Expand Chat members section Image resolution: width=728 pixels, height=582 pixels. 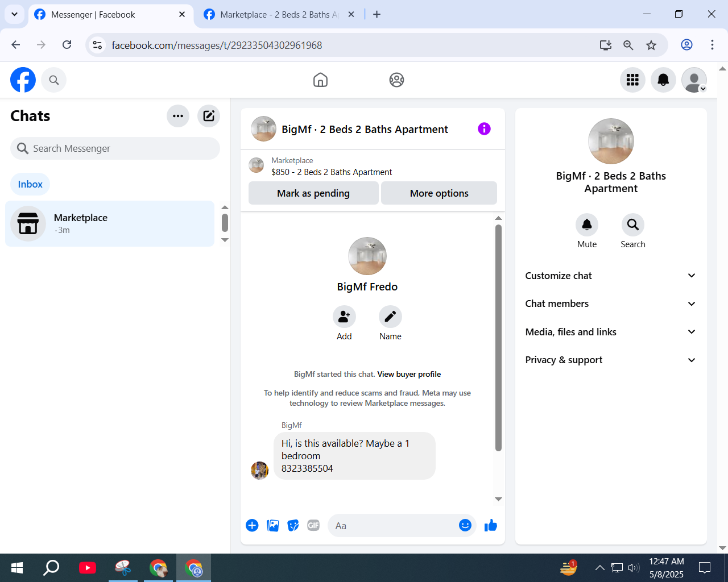pyautogui.click(x=611, y=304)
